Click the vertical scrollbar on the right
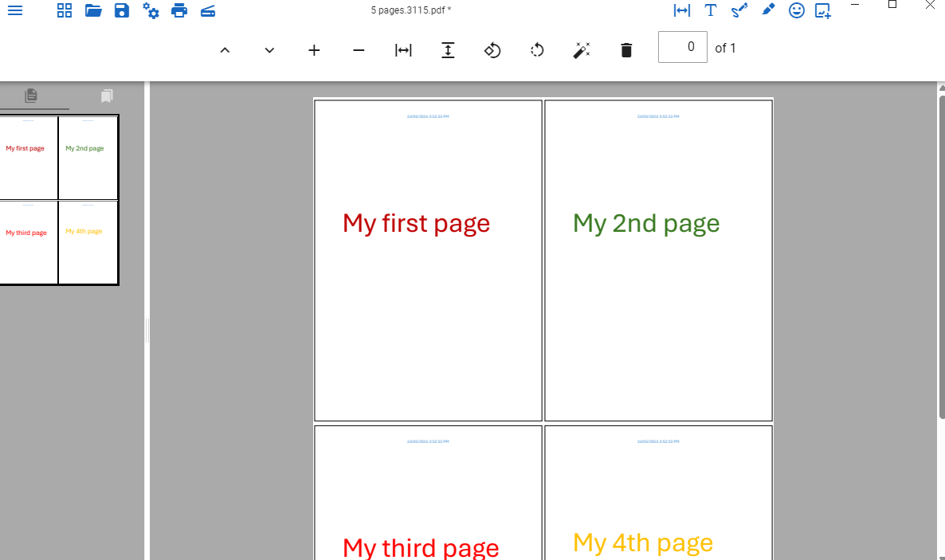945x560 pixels. pyautogui.click(x=941, y=257)
